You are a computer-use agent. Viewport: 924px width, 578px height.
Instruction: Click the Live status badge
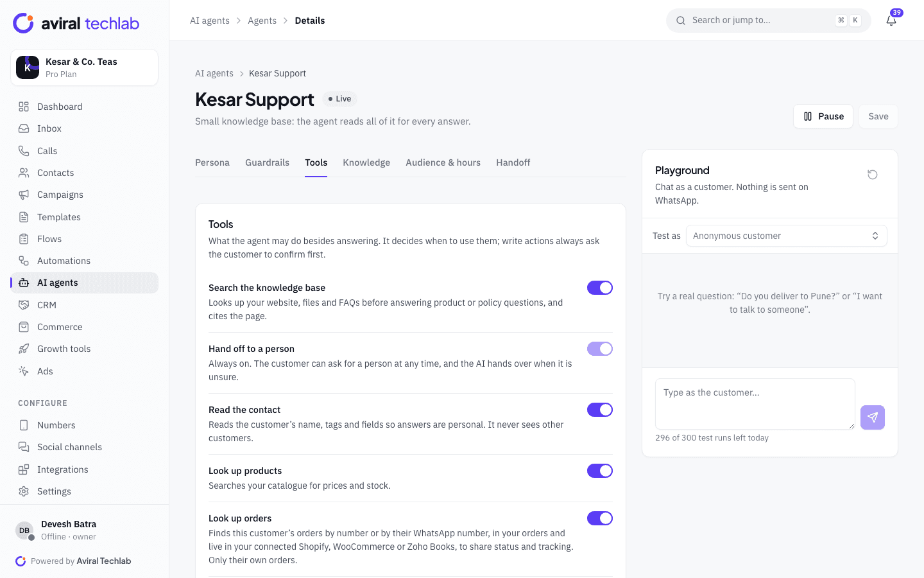339,99
